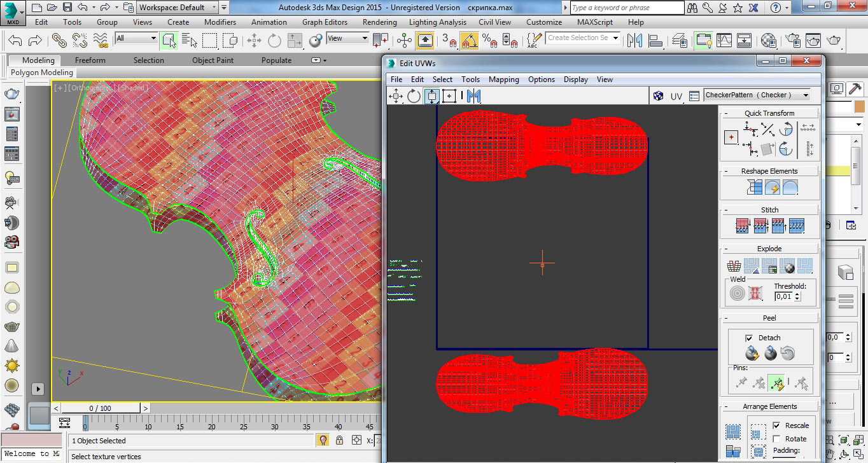Click the Select by Name tool
The height and width of the screenshot is (463, 868).
click(x=189, y=41)
